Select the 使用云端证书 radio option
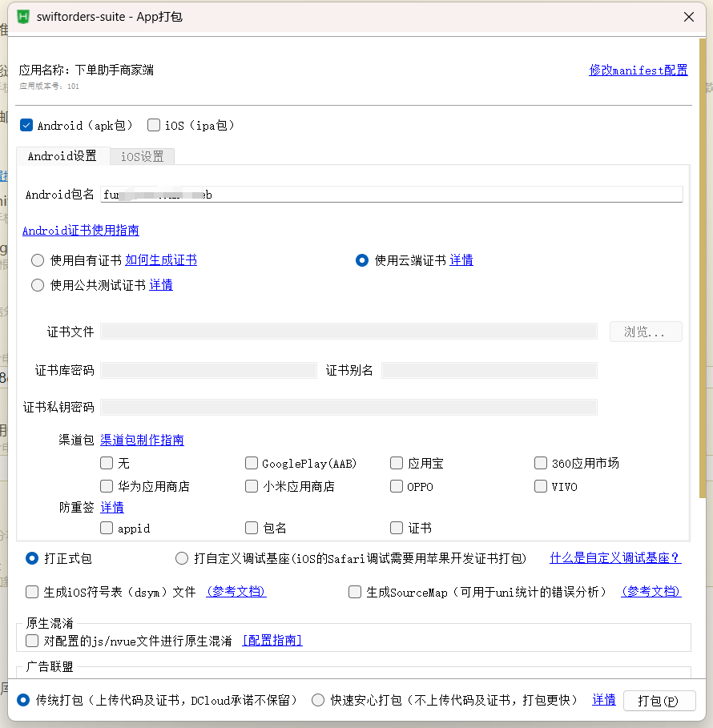 tap(362, 260)
